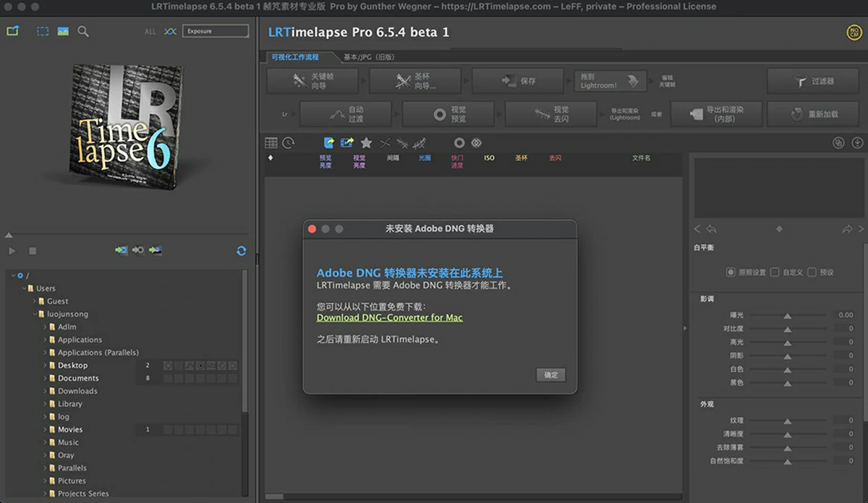Collapse the Users folder

pyautogui.click(x=24, y=288)
